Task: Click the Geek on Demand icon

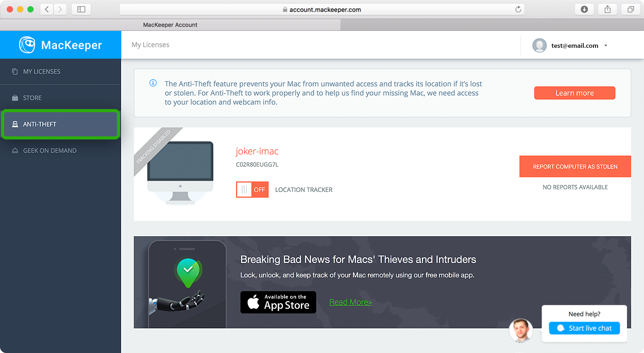Action: [x=15, y=150]
